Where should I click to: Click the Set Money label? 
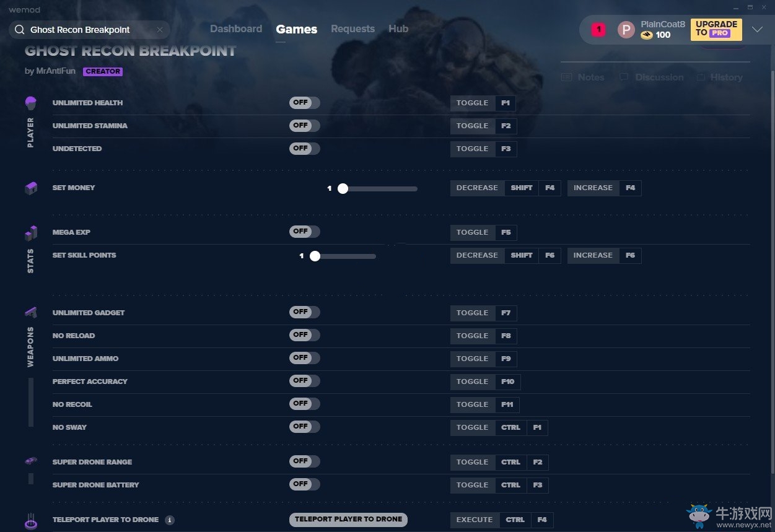pyautogui.click(x=74, y=188)
